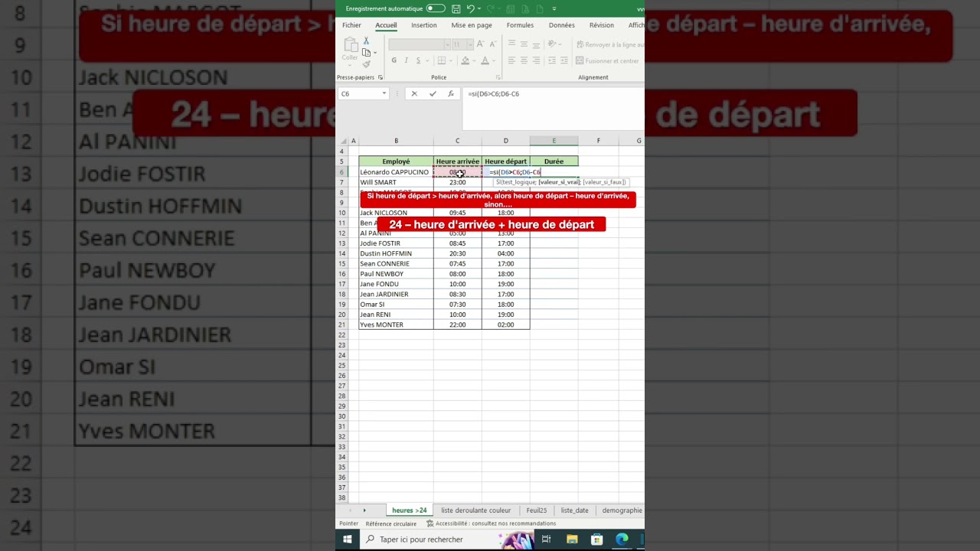
Task: Click in the formula bar text
Action: point(494,93)
